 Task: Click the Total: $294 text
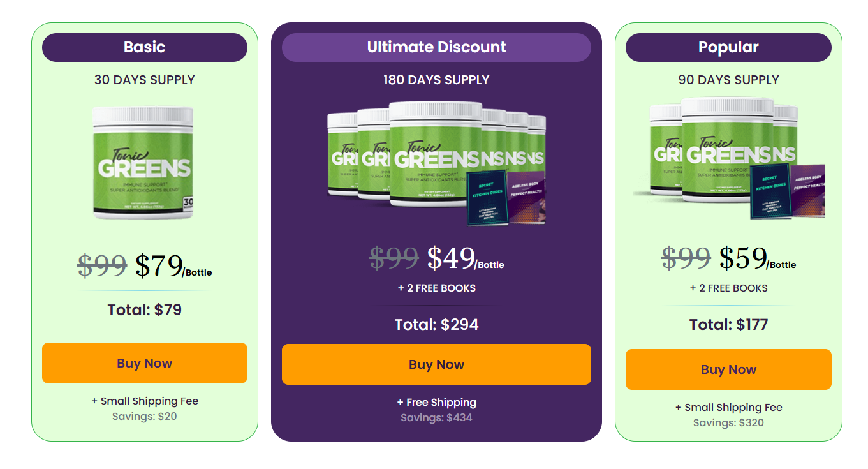pos(436,325)
